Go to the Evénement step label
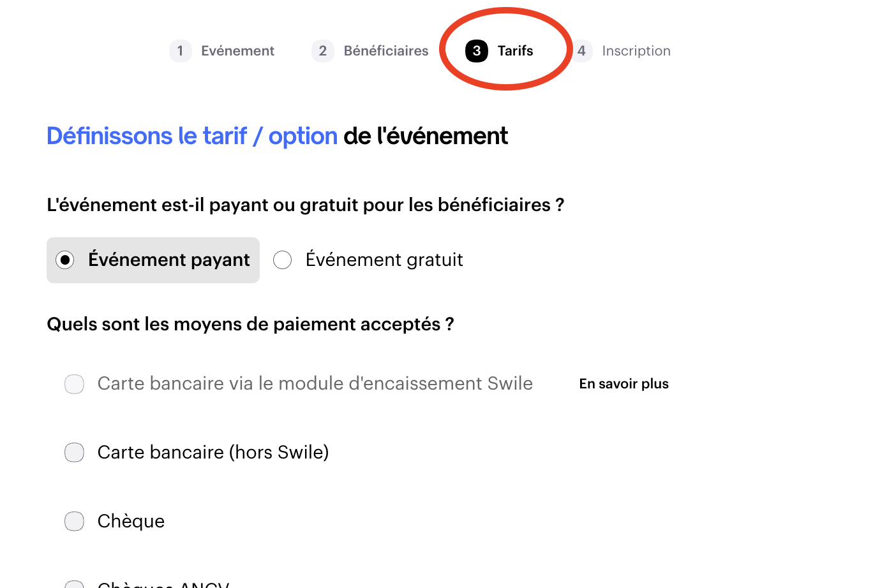 [x=237, y=51]
